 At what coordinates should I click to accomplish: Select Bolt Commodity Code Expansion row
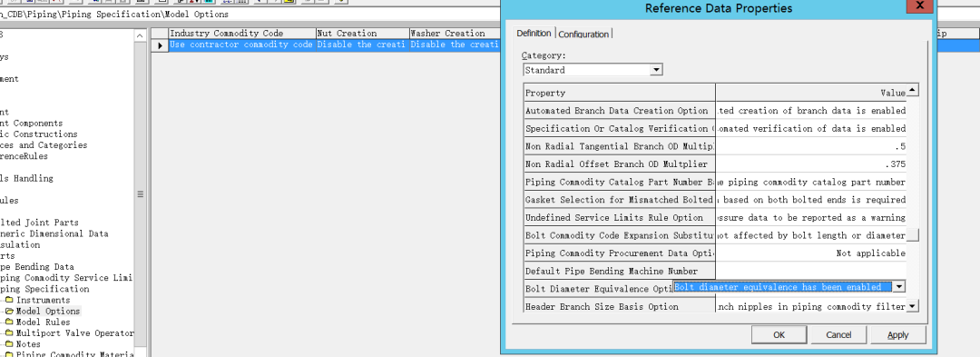point(620,235)
